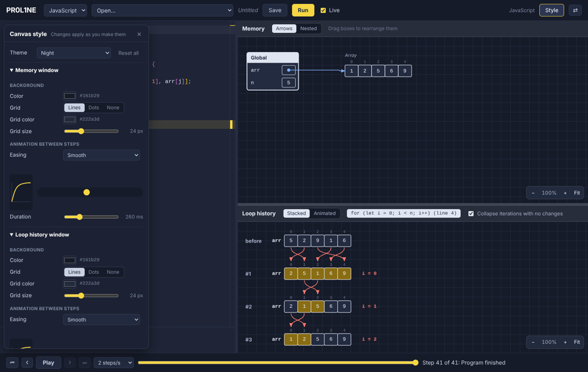Select the Stacked loop history tab
588x372 pixels.
296,213
